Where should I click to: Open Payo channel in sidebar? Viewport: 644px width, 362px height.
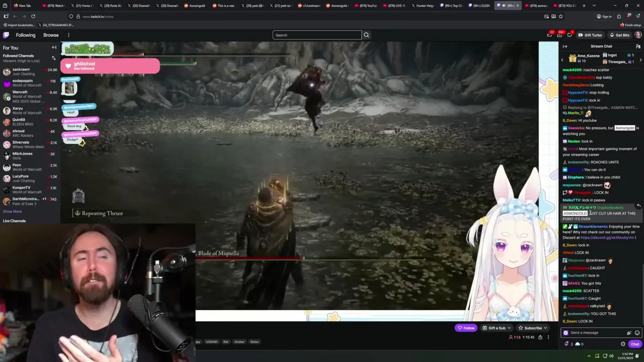click(x=30, y=167)
